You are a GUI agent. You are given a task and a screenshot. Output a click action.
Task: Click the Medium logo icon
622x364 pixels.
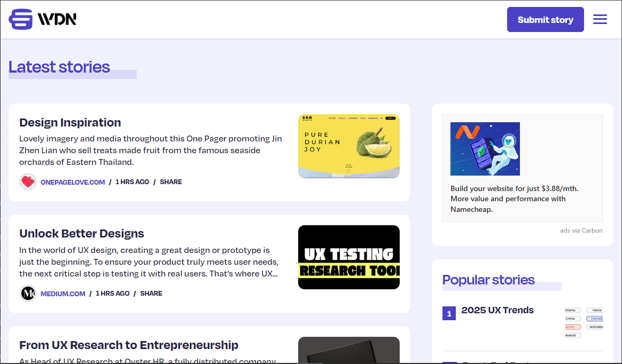coord(28,294)
